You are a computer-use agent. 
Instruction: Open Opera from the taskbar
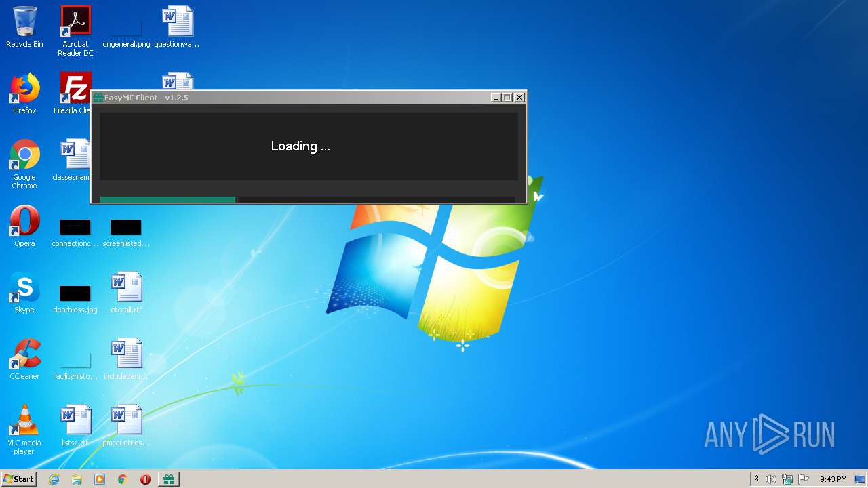pyautogui.click(x=145, y=479)
